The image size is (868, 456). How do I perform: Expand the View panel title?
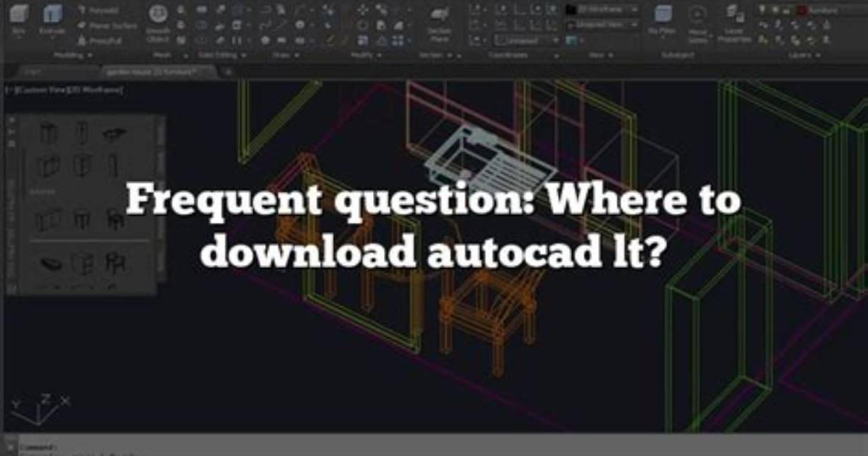[x=601, y=55]
